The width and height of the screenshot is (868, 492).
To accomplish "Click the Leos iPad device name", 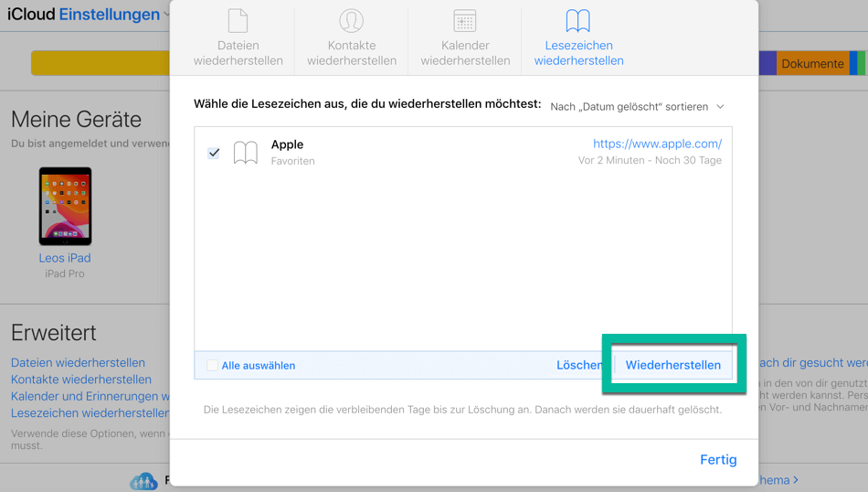I will [x=65, y=258].
